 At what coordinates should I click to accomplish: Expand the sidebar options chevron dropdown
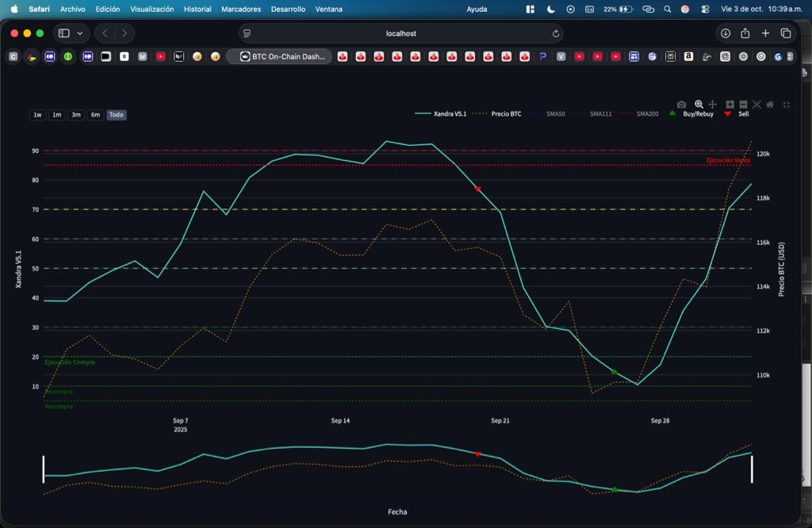click(x=80, y=33)
